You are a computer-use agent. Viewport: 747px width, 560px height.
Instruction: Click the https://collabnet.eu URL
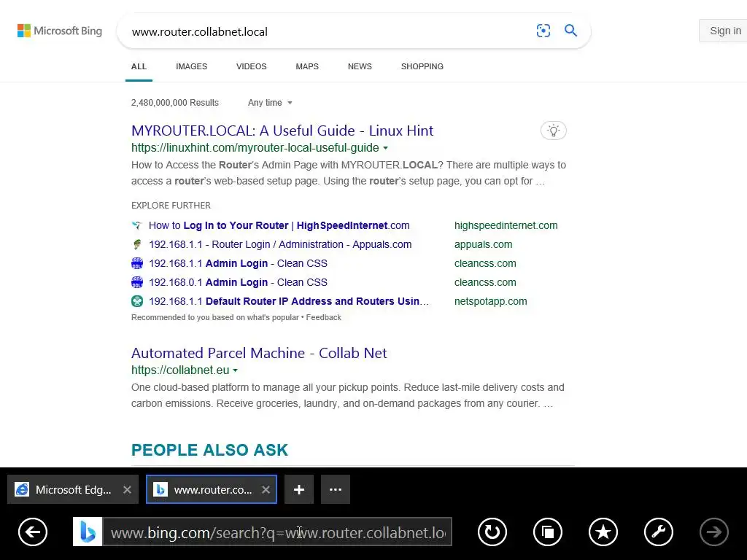(x=180, y=370)
